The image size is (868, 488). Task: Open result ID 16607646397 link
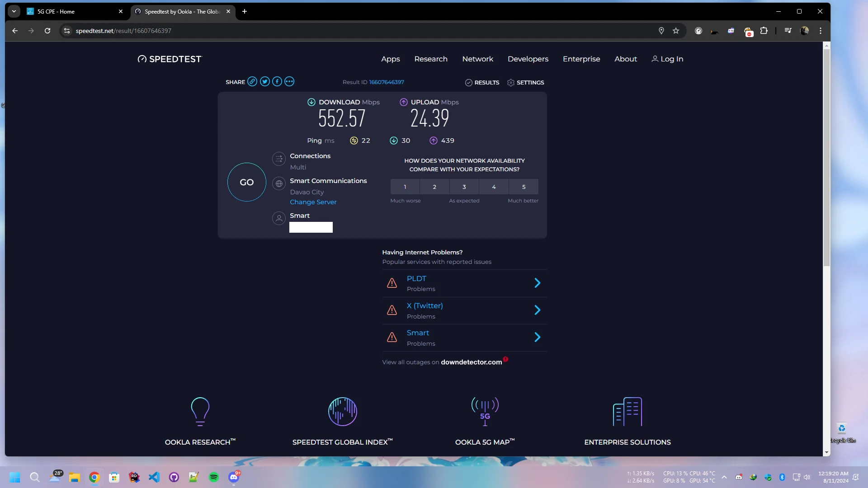point(387,82)
